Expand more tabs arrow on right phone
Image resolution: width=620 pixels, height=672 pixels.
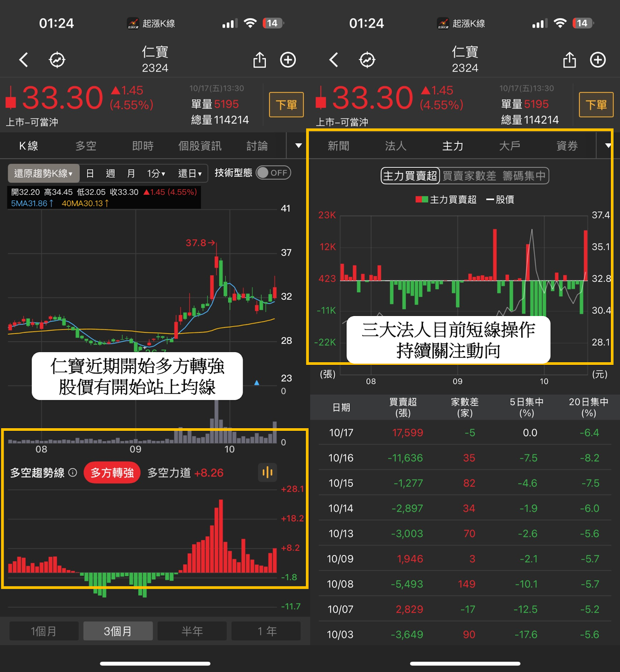click(607, 146)
